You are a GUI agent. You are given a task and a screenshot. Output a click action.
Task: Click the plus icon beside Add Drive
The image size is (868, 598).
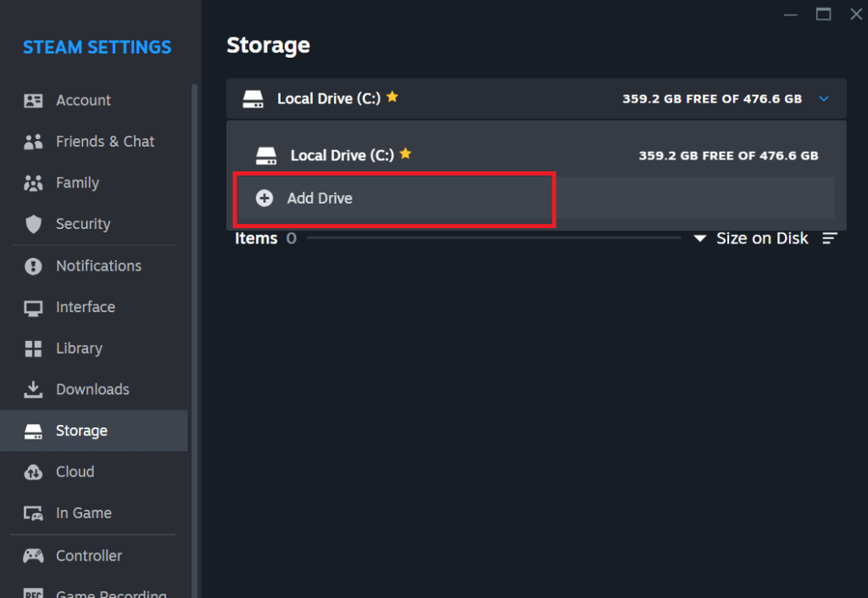[x=264, y=198]
